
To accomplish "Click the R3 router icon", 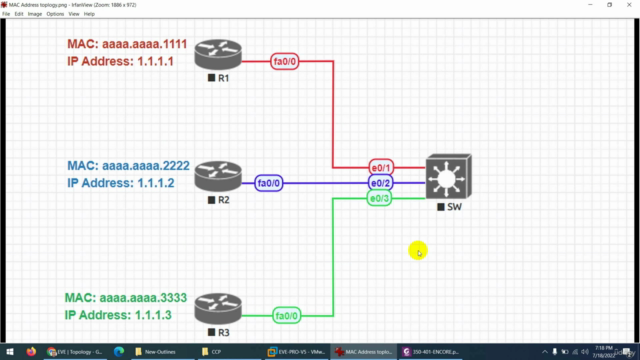I will [218, 309].
